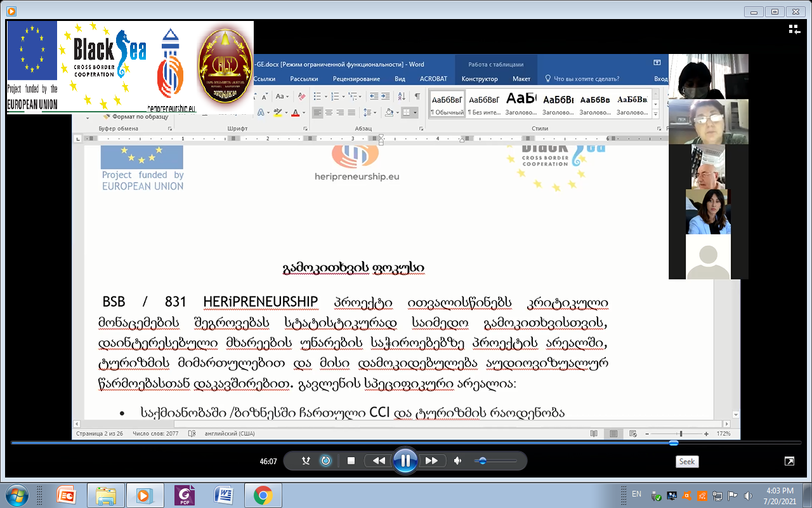
Task: Switch player to full-screen view
Action: coord(789,461)
